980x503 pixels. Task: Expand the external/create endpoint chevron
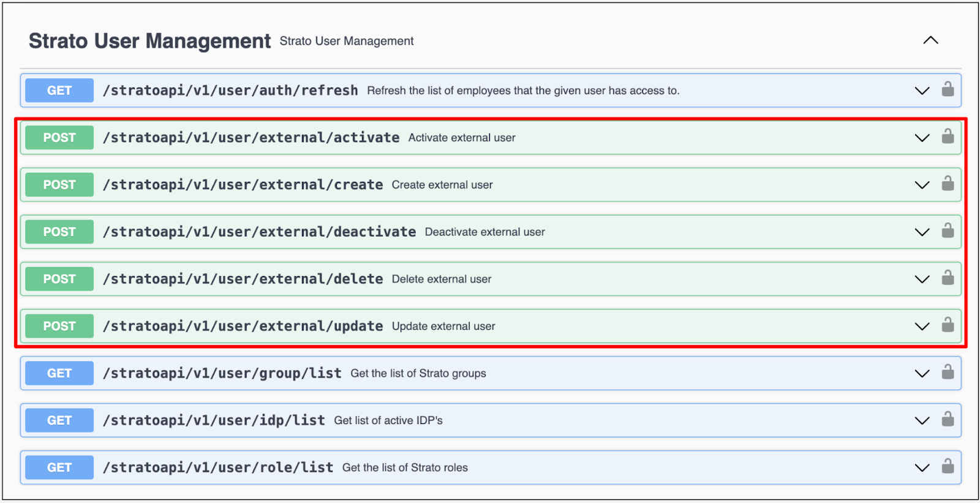pos(922,185)
